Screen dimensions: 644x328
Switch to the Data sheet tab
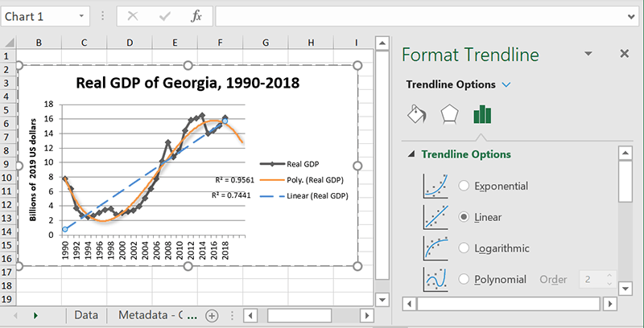tap(86, 315)
